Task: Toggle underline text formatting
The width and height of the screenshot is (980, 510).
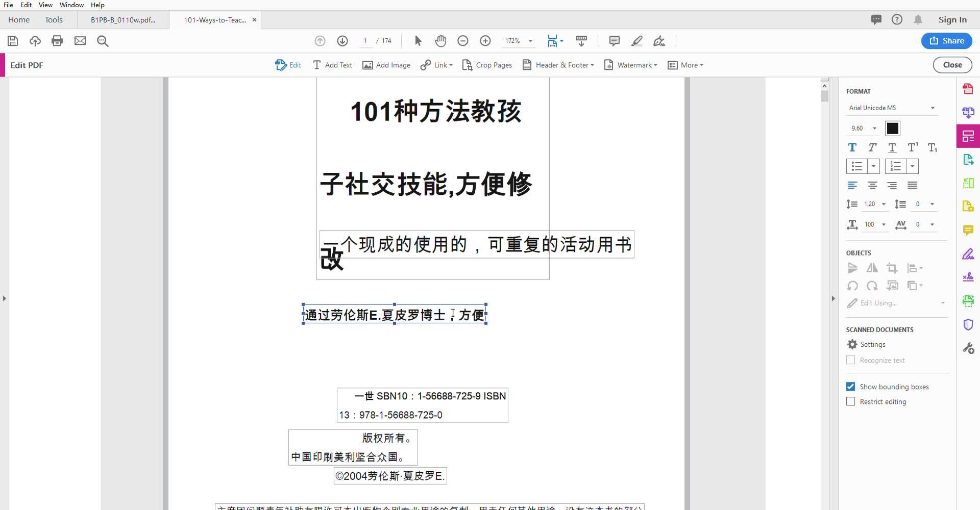Action: (x=892, y=147)
